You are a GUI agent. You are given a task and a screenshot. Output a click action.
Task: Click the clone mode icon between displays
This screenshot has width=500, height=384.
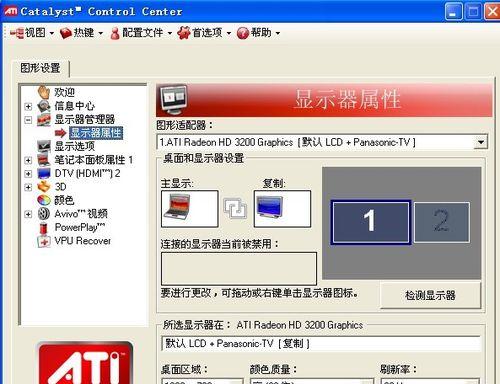coord(235,208)
